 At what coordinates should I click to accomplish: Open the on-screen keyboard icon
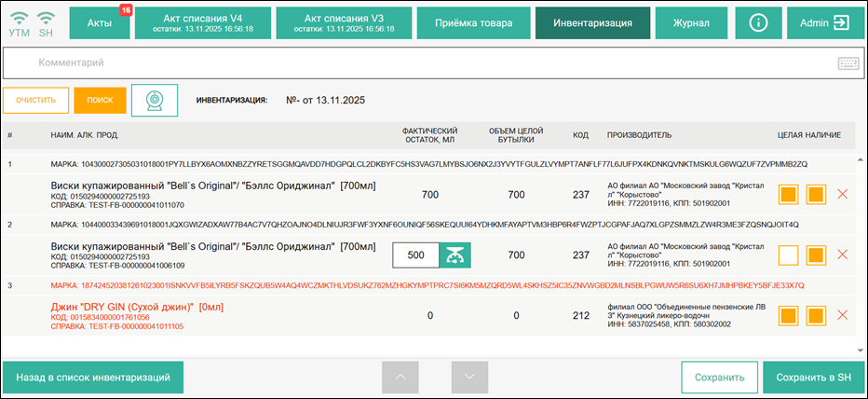click(848, 63)
